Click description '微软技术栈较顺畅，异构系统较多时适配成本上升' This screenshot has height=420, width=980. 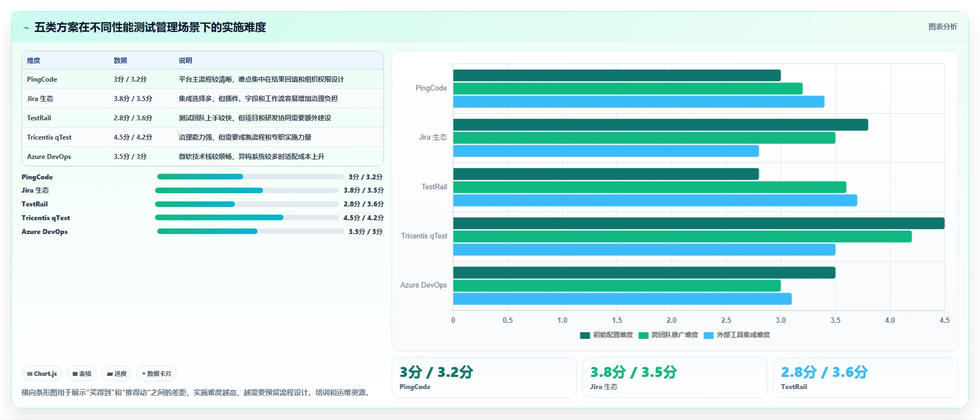pyautogui.click(x=251, y=157)
